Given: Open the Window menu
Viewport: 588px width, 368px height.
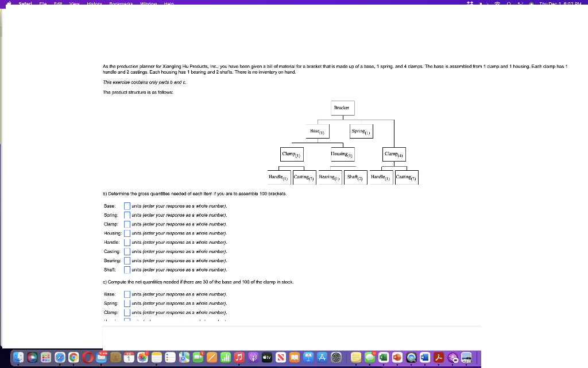Looking at the screenshot, I should 149,3.
